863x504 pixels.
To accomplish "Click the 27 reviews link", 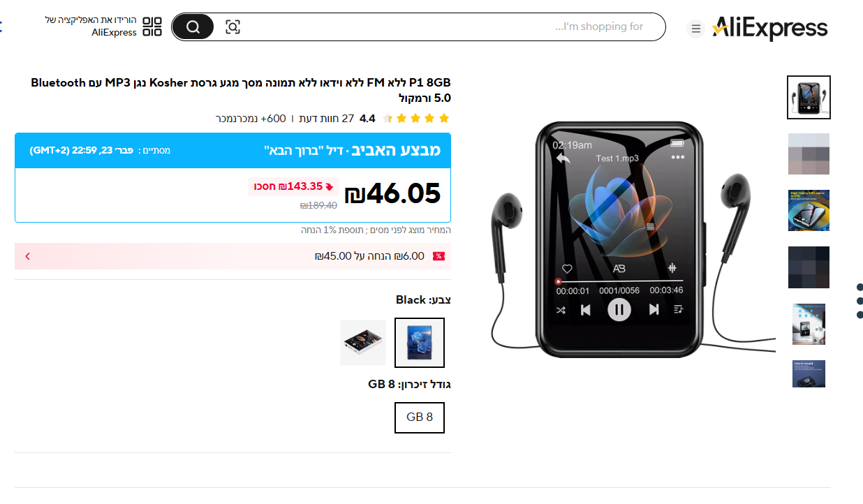I will (327, 119).
